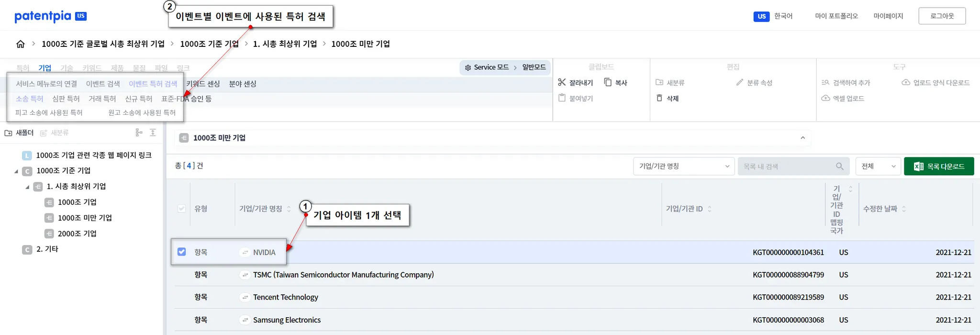This screenshot has width=980, height=335.
Task: Select 피고 소송에 사용된 특허
Action: click(49, 112)
